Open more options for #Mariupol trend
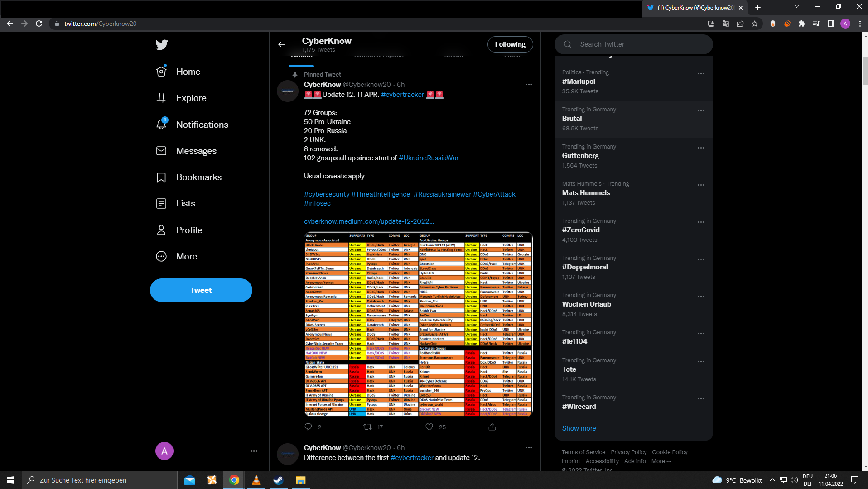The width and height of the screenshot is (868, 489). (x=701, y=74)
